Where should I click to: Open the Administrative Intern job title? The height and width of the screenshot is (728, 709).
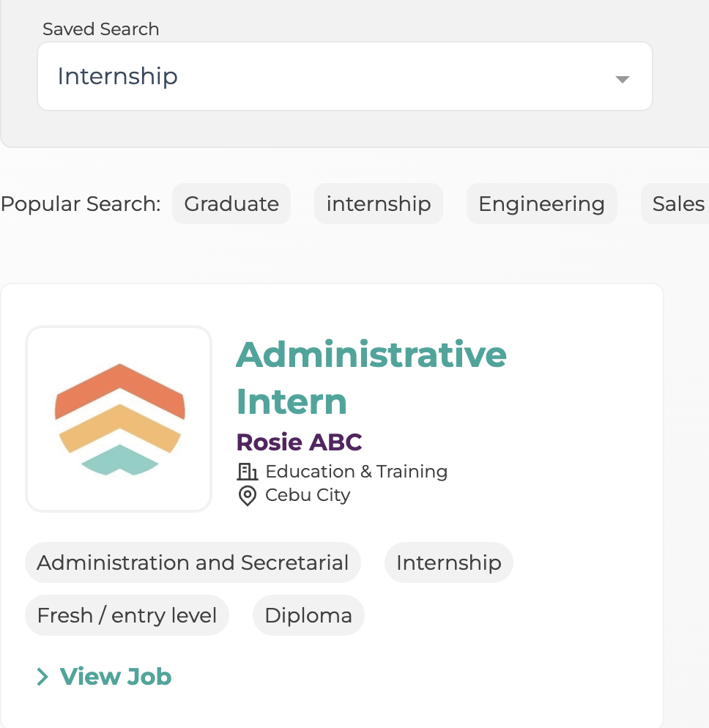coord(371,378)
